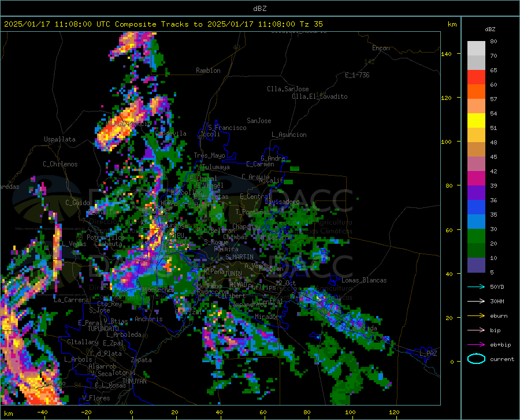This screenshot has width=520, height=420.
Task: Click the magenta eb+bip arrow legend icon
Action: [476, 345]
